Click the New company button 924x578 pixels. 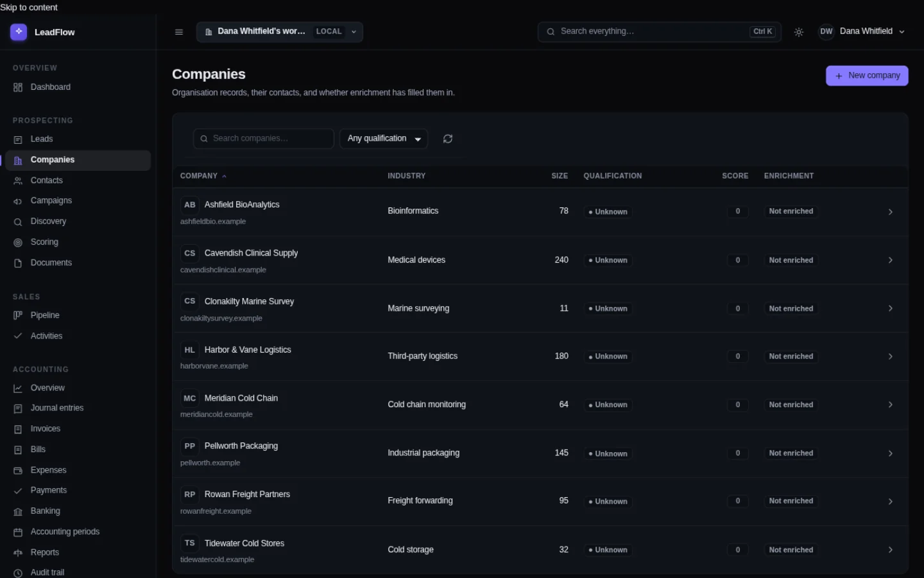pyautogui.click(x=867, y=76)
